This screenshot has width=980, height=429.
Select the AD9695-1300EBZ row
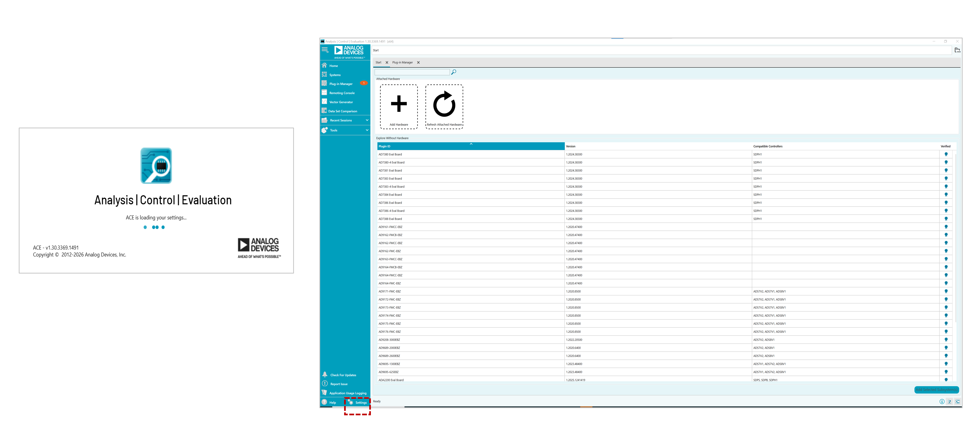(665, 364)
